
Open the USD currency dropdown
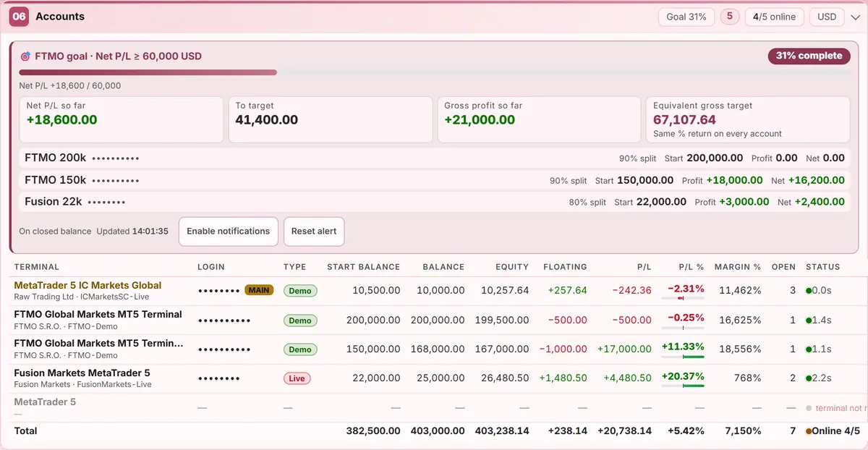pyautogui.click(x=827, y=17)
